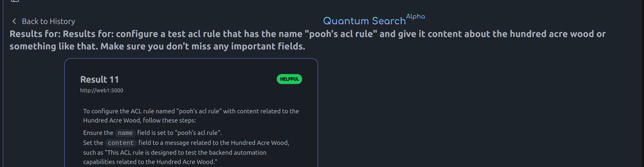644x167 pixels.
Task: Select the Result 11 heading
Action: 99,79
